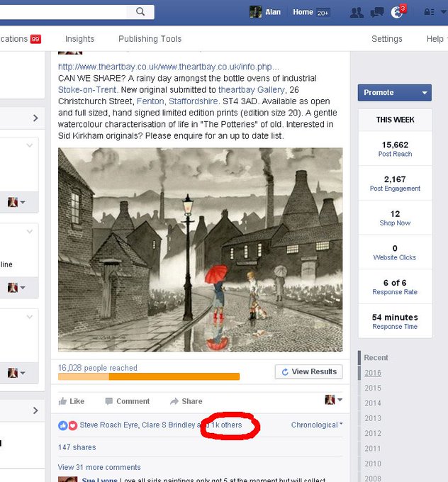Image resolution: width=448 pixels, height=482 pixels.
Task: Open the Settings tab
Action: click(387, 39)
